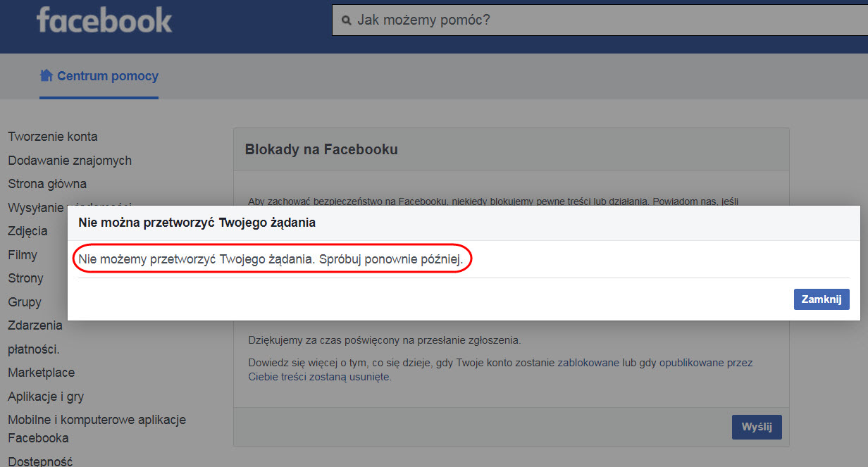Image resolution: width=868 pixels, height=467 pixels.
Task: Select Aplikacje i gry topic
Action: pos(46,397)
